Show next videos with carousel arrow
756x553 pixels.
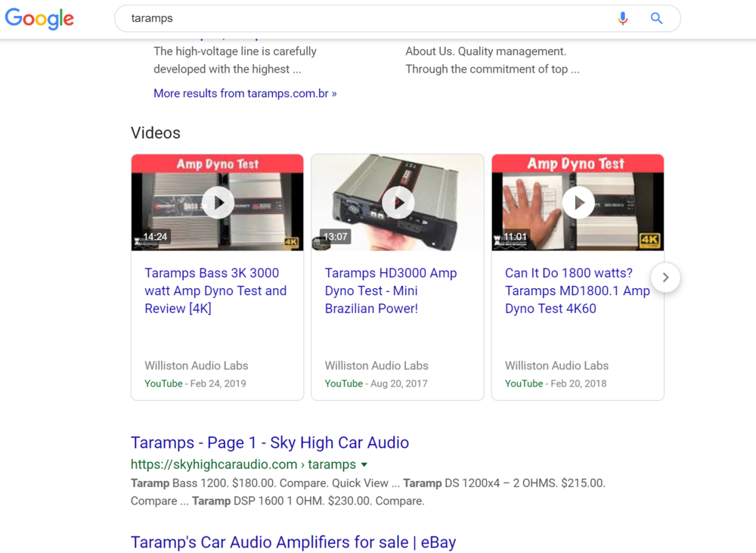tap(665, 278)
